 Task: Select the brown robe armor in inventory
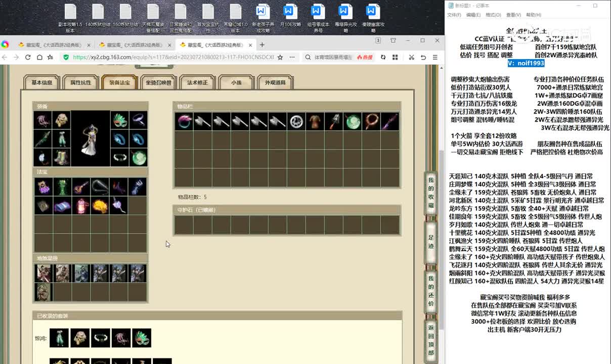tap(315, 121)
